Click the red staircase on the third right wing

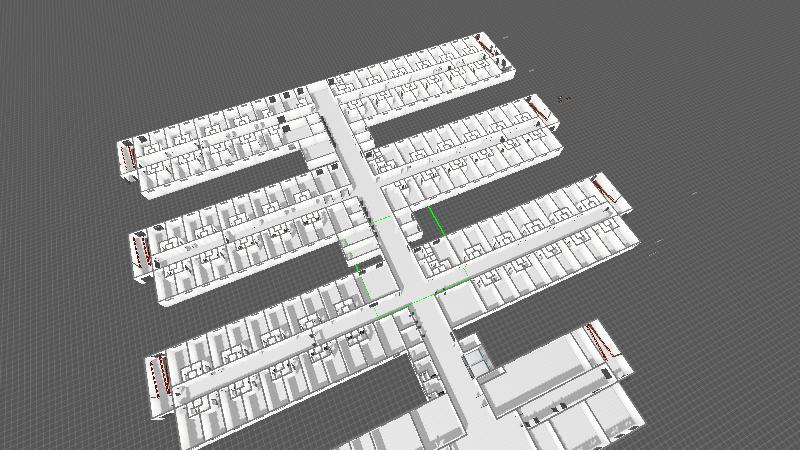(x=605, y=190)
